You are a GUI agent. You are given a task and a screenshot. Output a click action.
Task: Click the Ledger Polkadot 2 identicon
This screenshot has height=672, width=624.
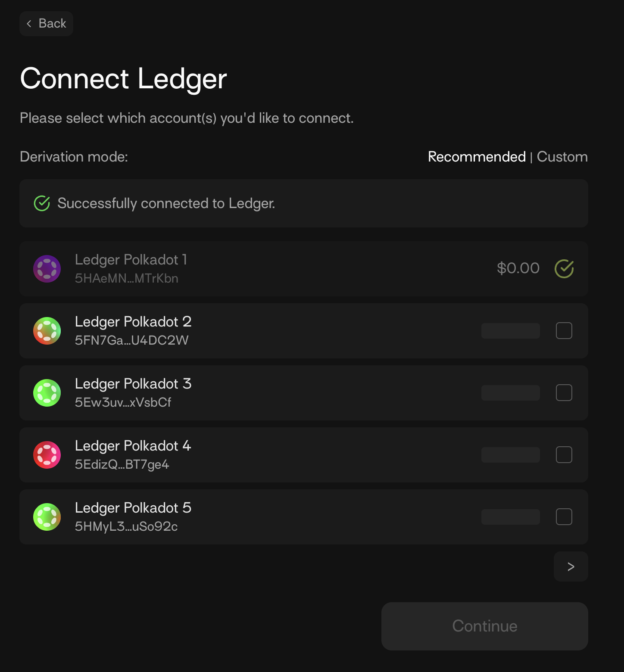tap(47, 330)
